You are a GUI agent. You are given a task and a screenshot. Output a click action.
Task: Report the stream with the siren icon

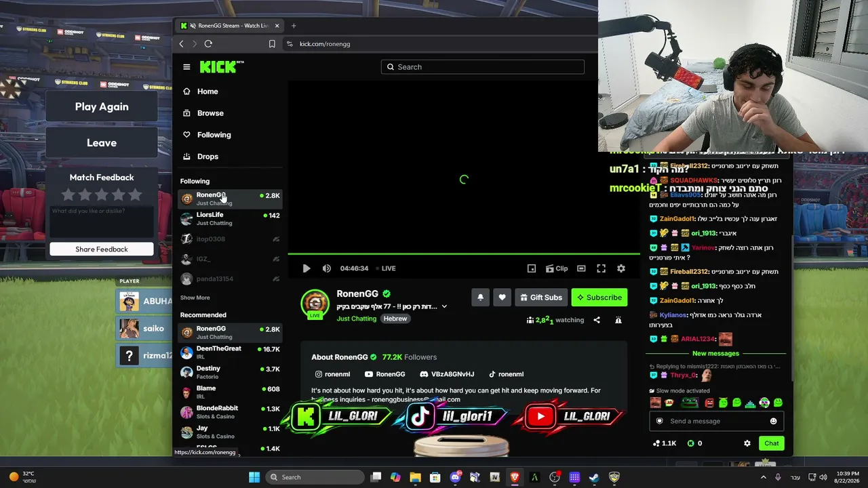[618, 320]
